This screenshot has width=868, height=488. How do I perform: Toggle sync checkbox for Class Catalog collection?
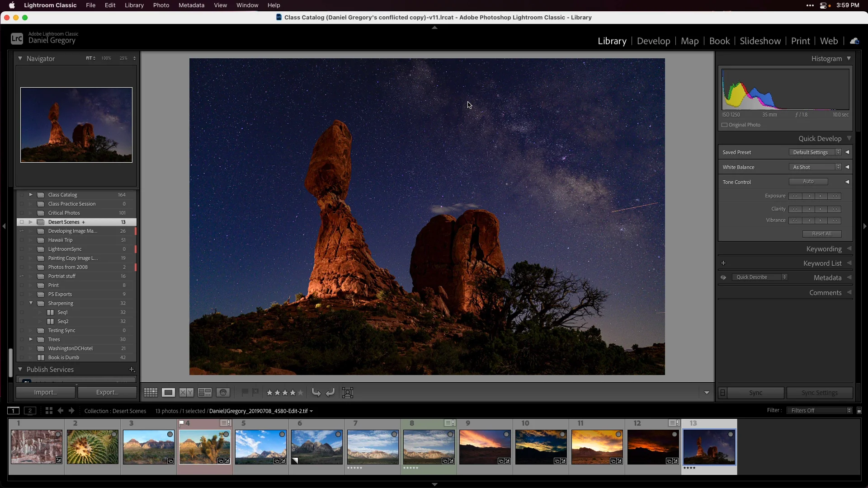21,195
